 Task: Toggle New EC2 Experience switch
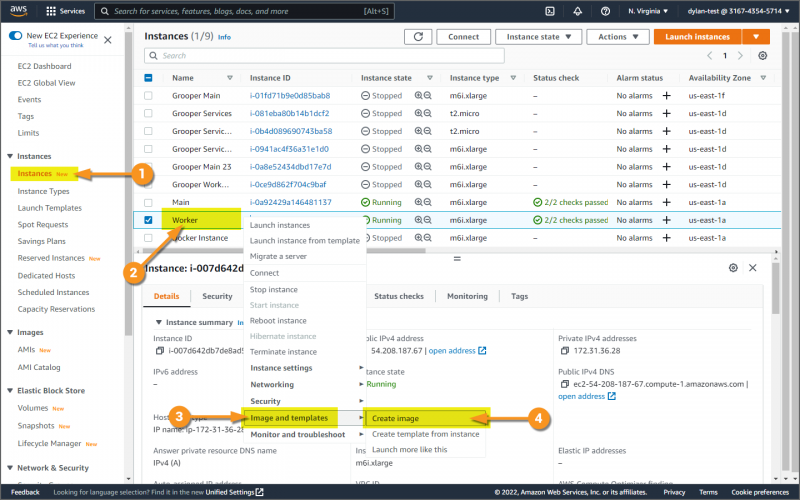coord(15,36)
